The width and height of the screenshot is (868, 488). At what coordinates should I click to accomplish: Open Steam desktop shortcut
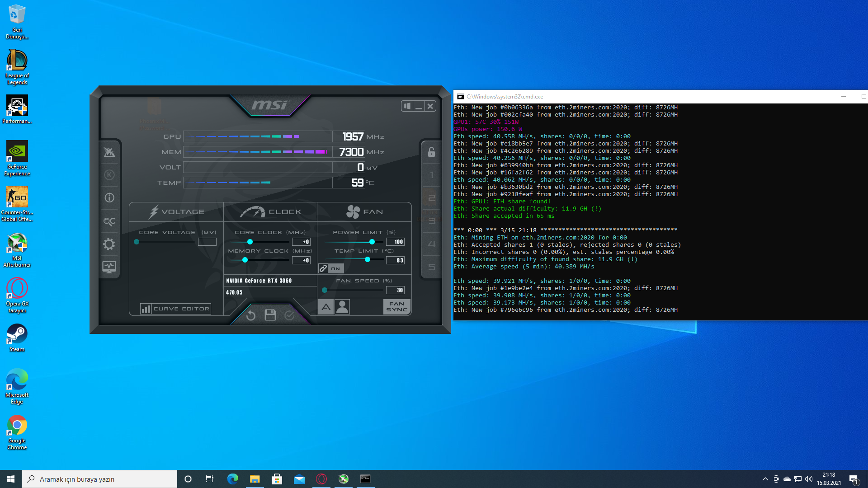point(17,338)
